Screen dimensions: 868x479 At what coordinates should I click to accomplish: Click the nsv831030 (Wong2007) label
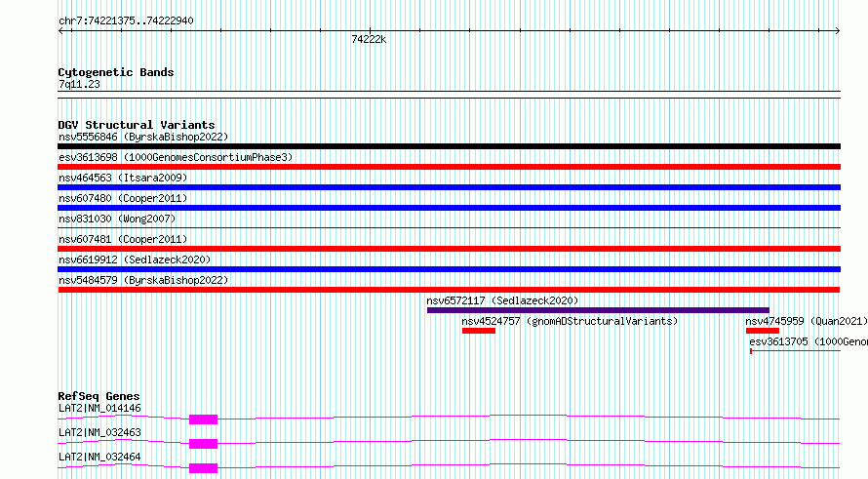[x=117, y=219]
